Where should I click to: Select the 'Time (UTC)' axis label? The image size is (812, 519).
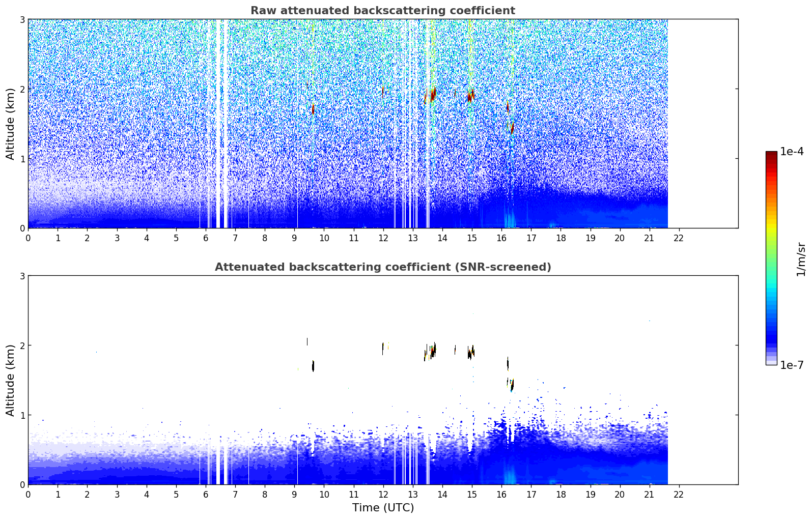383,508
